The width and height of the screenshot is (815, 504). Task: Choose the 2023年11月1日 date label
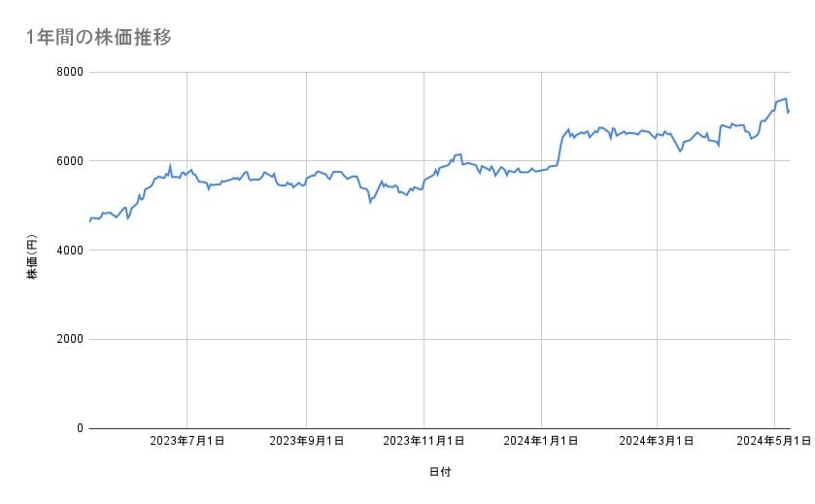[x=424, y=441]
